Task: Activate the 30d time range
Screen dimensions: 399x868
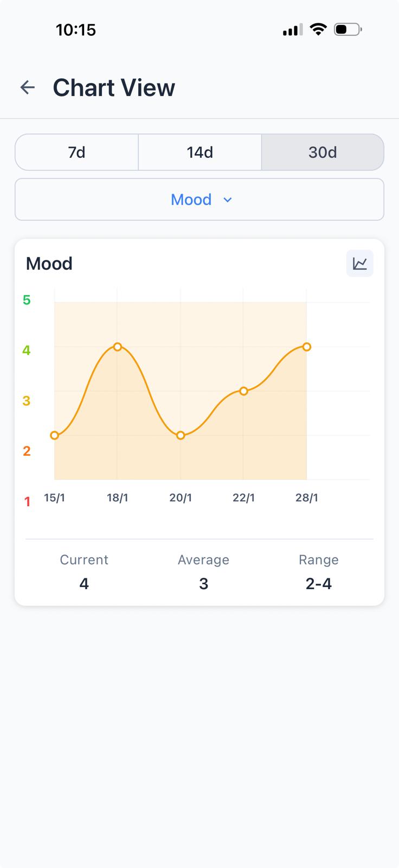Action: (323, 152)
